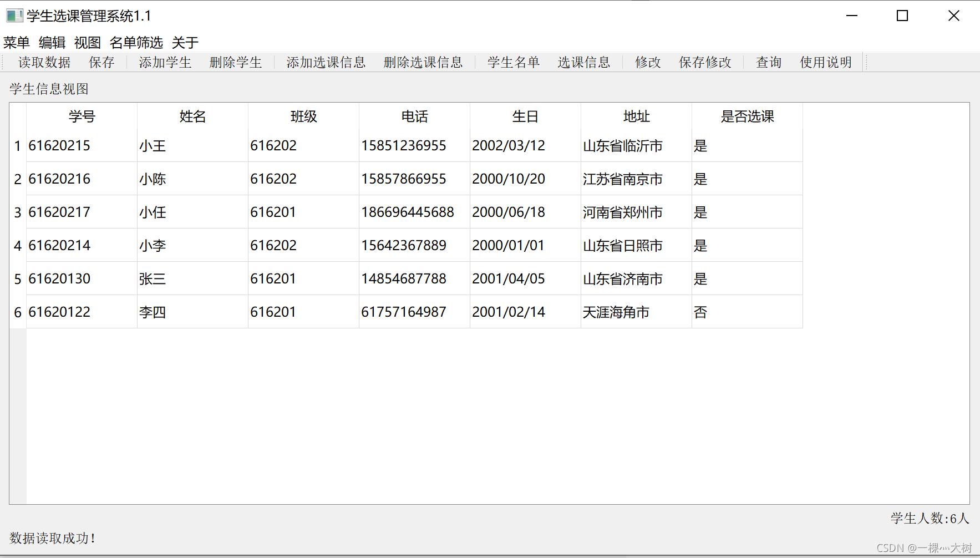Image resolution: width=980 pixels, height=558 pixels.
Task: Click the 姓名 column header
Action: point(192,116)
